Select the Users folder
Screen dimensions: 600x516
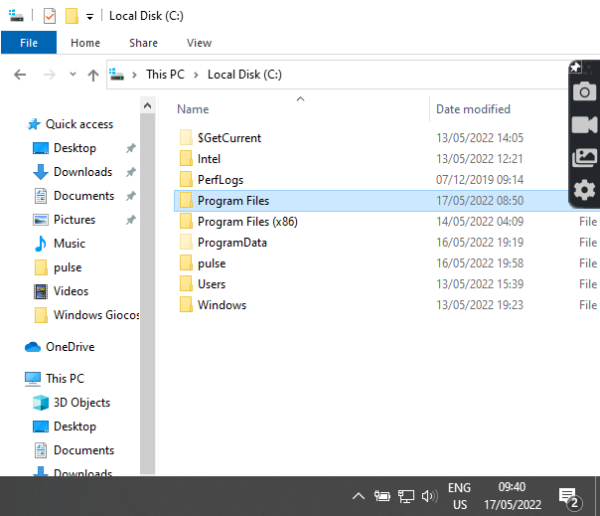pos(211,284)
